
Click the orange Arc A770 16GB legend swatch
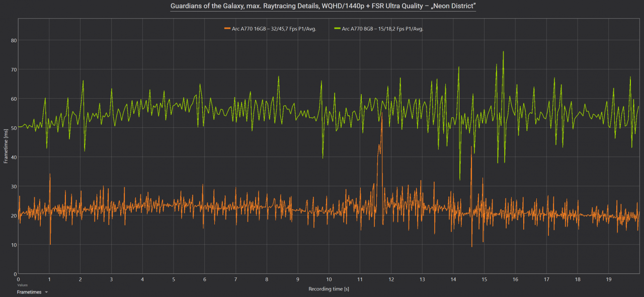[226, 29]
